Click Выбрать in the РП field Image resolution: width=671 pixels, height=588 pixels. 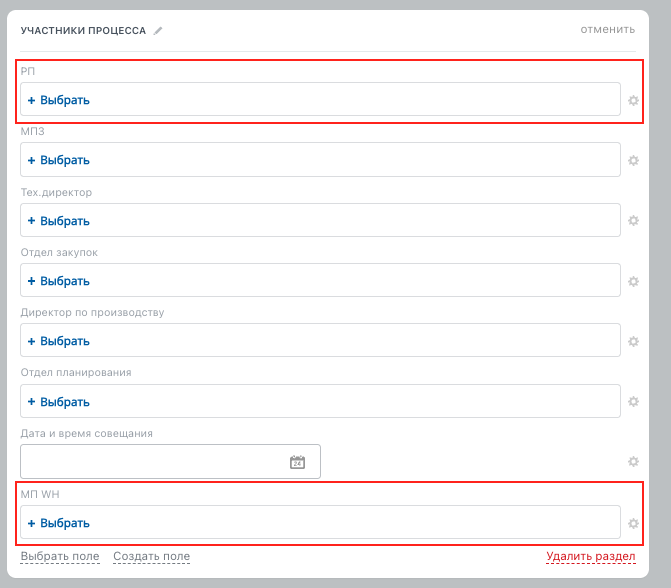click(59, 100)
